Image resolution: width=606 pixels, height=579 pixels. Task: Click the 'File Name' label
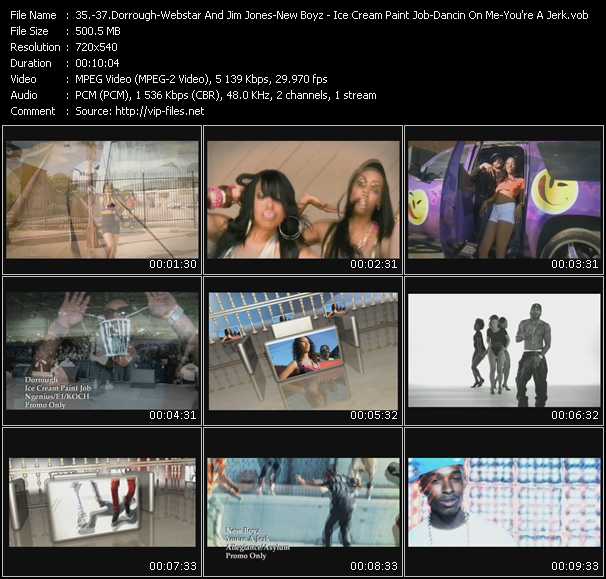[33, 15]
